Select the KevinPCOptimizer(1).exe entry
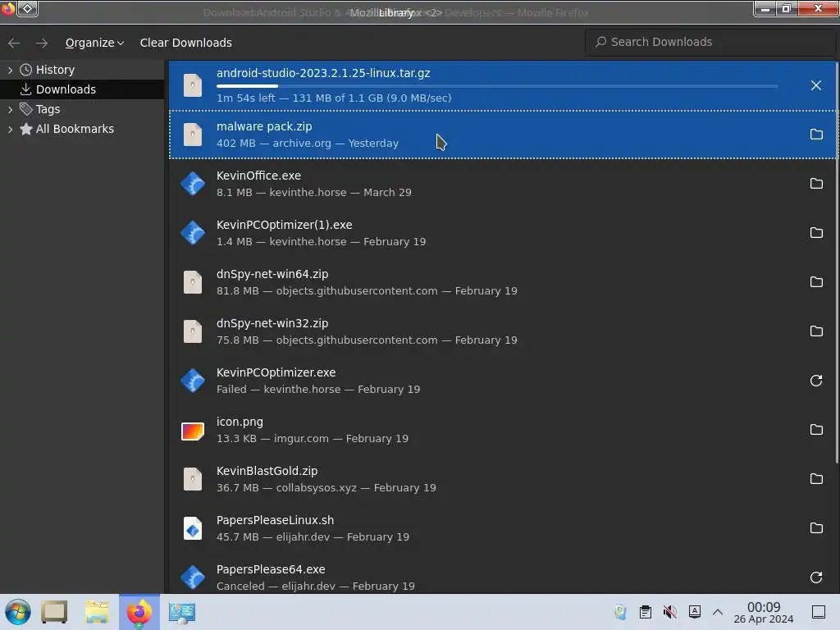 503,233
